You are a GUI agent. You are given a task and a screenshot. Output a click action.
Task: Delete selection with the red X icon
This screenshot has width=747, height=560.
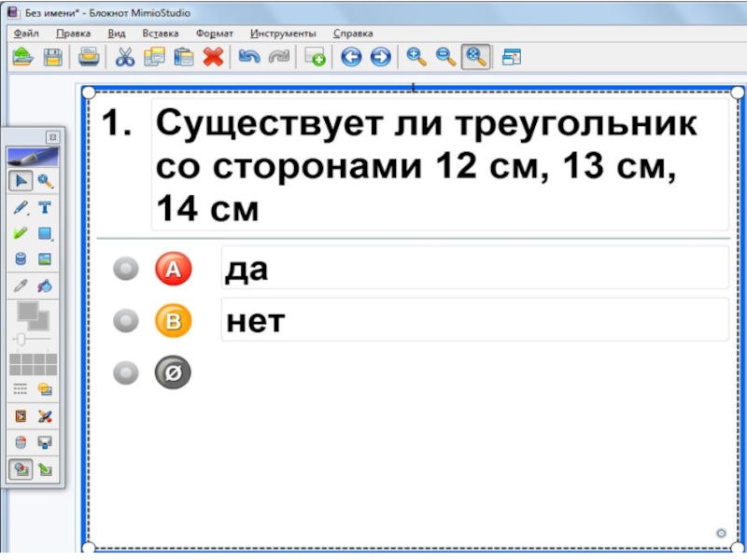pos(213,57)
